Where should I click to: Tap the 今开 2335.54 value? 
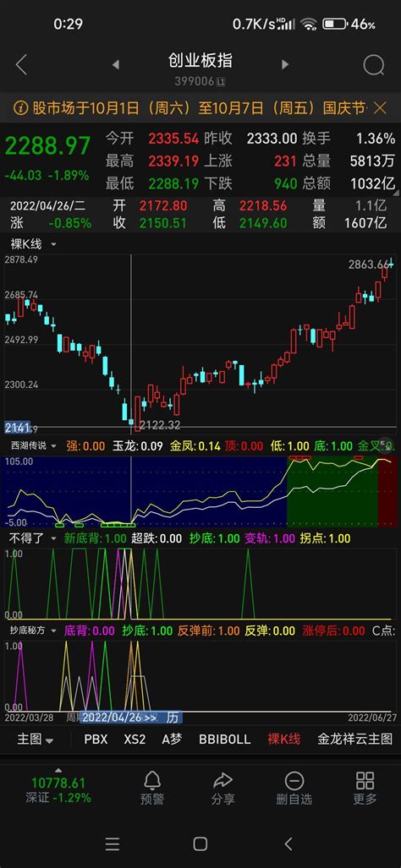click(173, 138)
